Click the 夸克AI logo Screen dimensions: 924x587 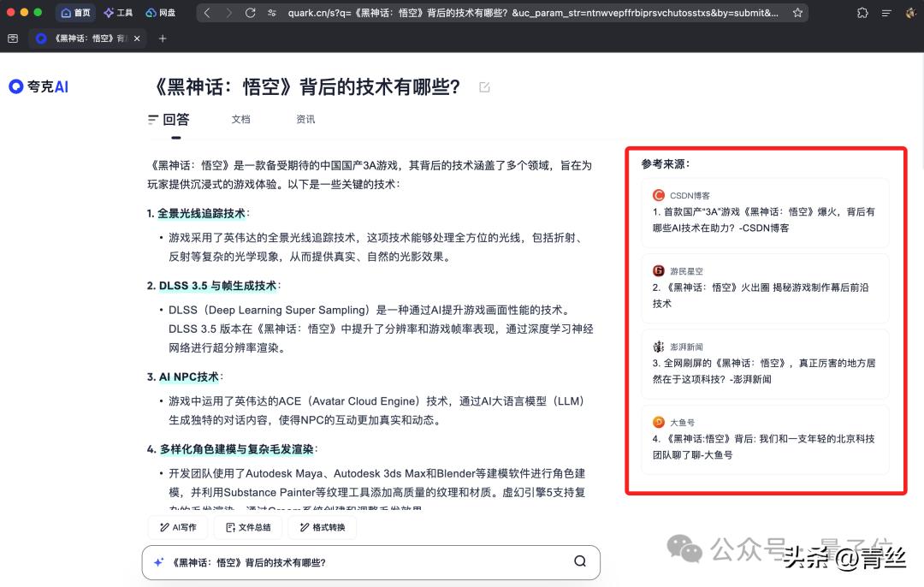[x=38, y=86]
